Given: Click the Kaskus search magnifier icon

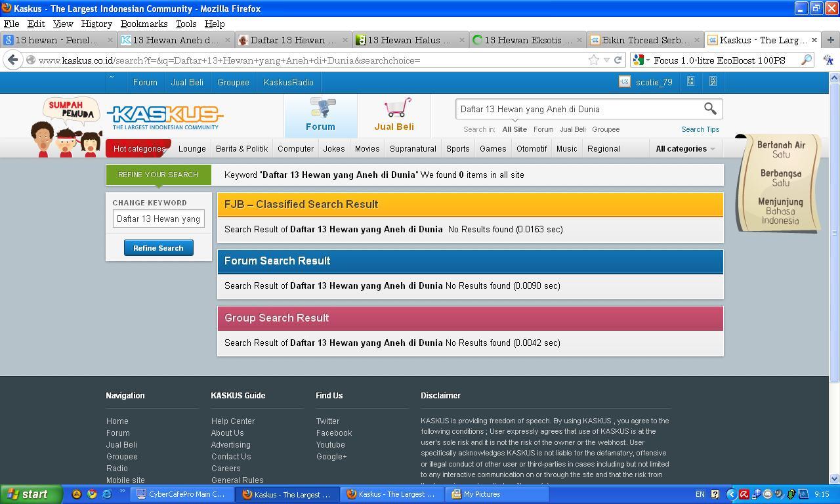Looking at the screenshot, I should click(710, 108).
